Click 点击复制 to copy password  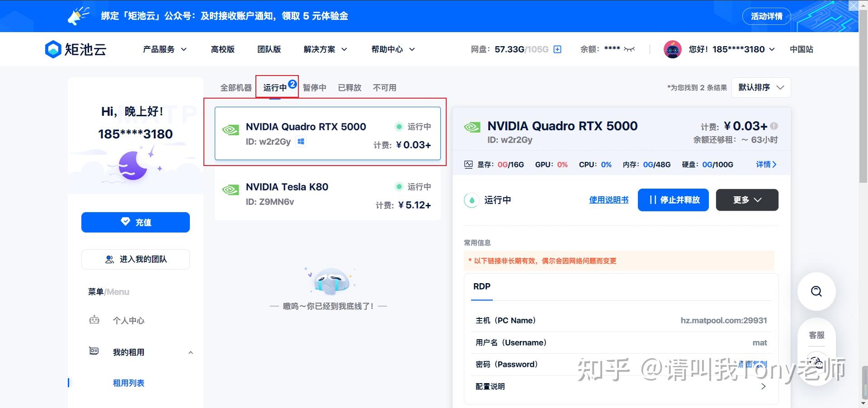pos(753,364)
